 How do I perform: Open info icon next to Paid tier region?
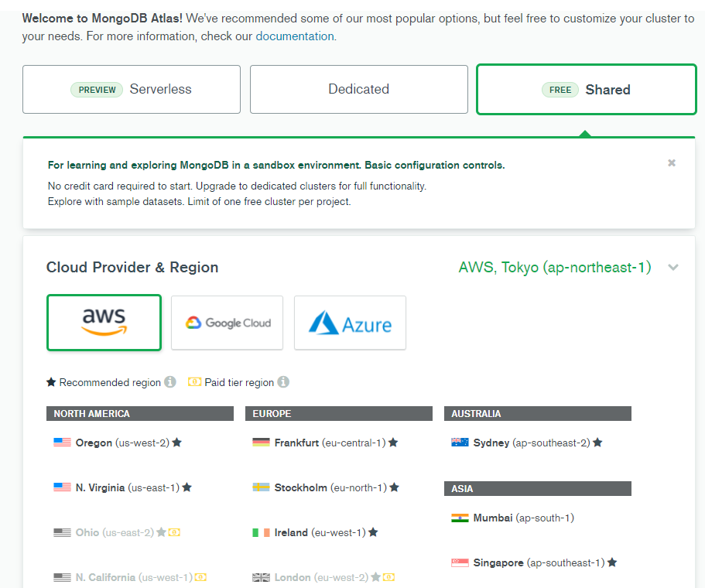[283, 381]
